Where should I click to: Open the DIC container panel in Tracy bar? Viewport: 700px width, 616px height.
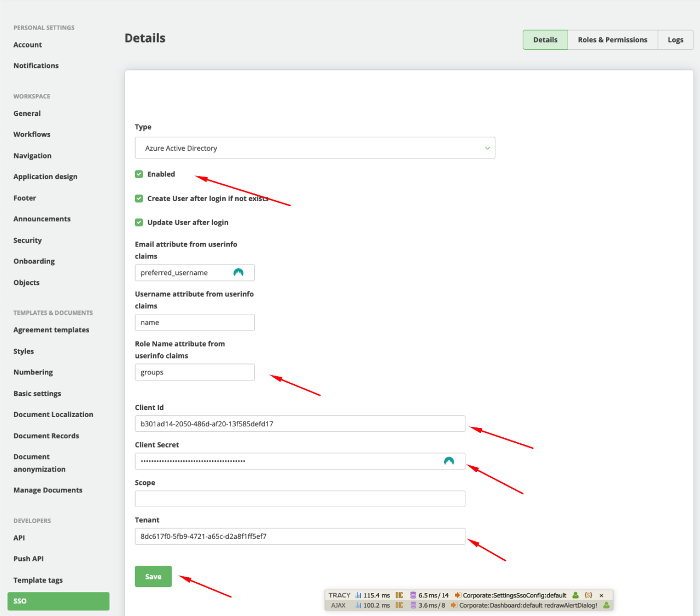(x=398, y=595)
